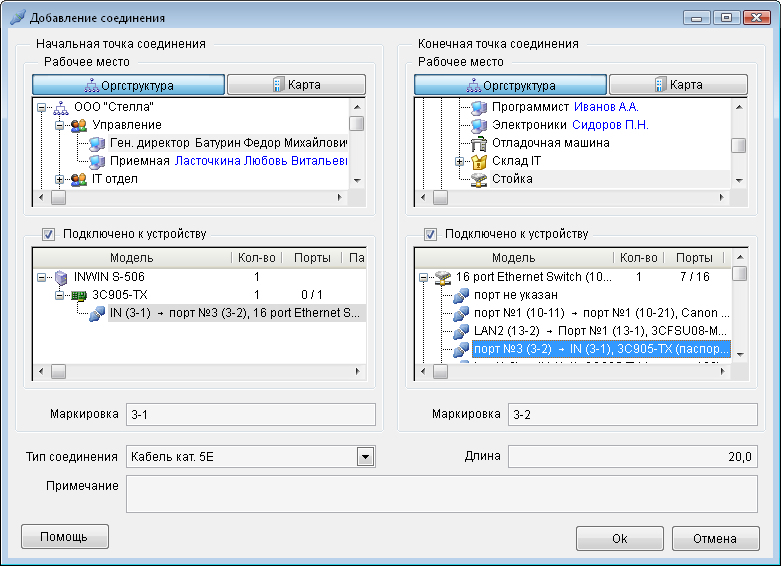
Task: Click the Склад IT lock icon
Action: 479,161
